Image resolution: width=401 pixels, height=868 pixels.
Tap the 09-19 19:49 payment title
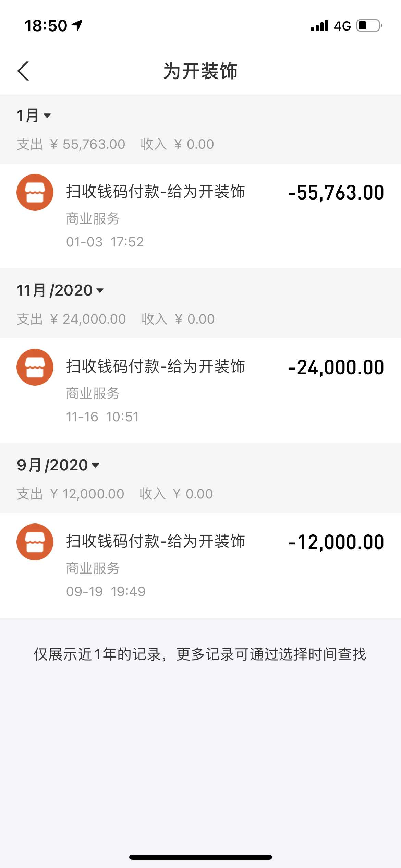tap(156, 541)
